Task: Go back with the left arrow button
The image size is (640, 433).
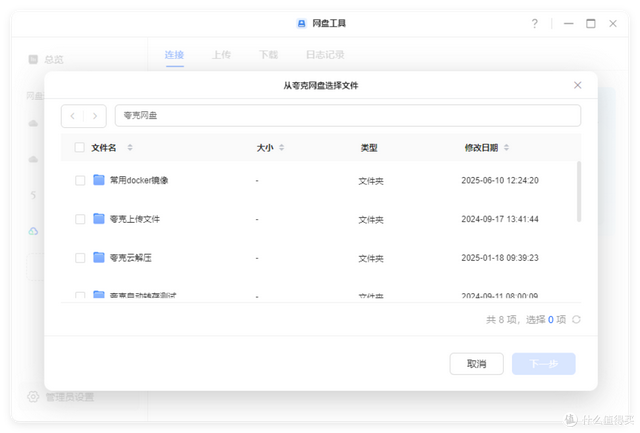Action: pyautogui.click(x=73, y=116)
